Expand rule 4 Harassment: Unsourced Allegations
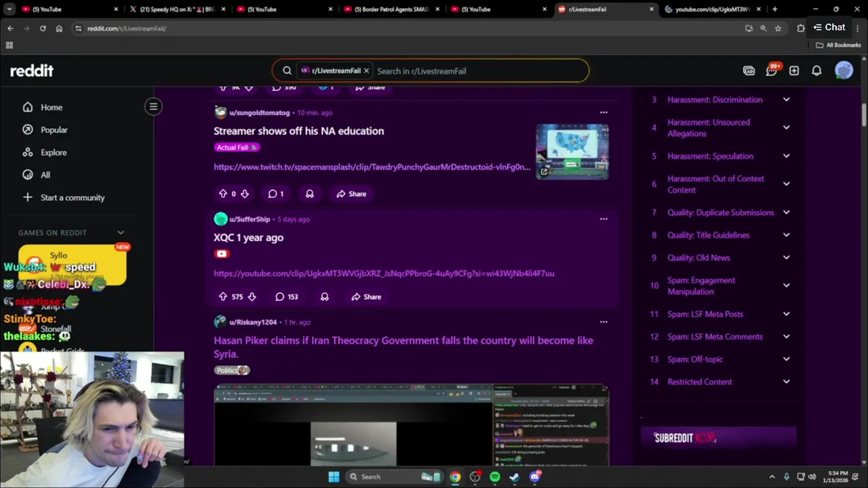 (786, 127)
